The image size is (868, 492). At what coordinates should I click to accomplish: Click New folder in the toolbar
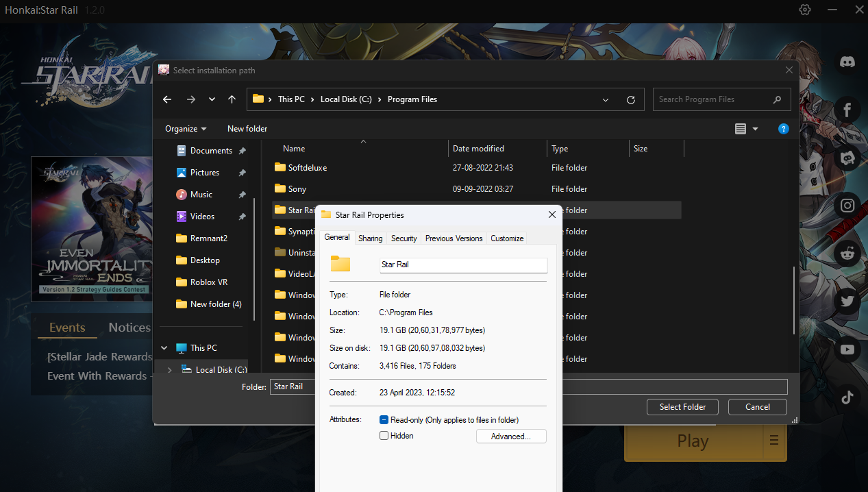(x=247, y=129)
